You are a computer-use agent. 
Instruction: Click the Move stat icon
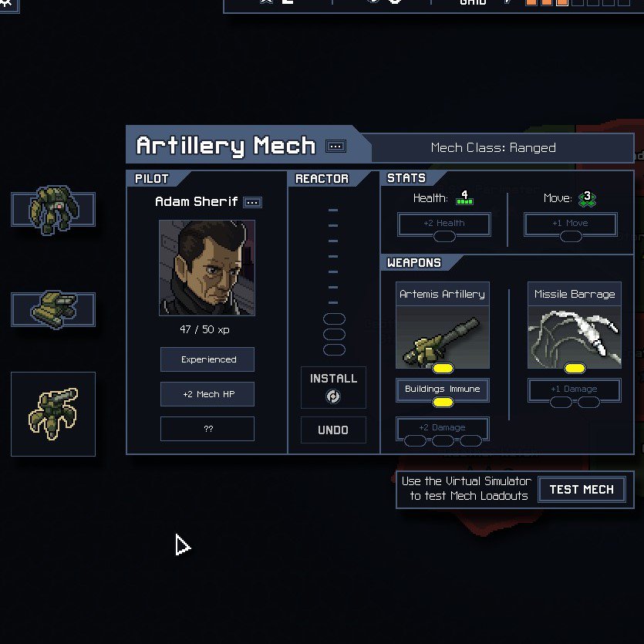[588, 199]
